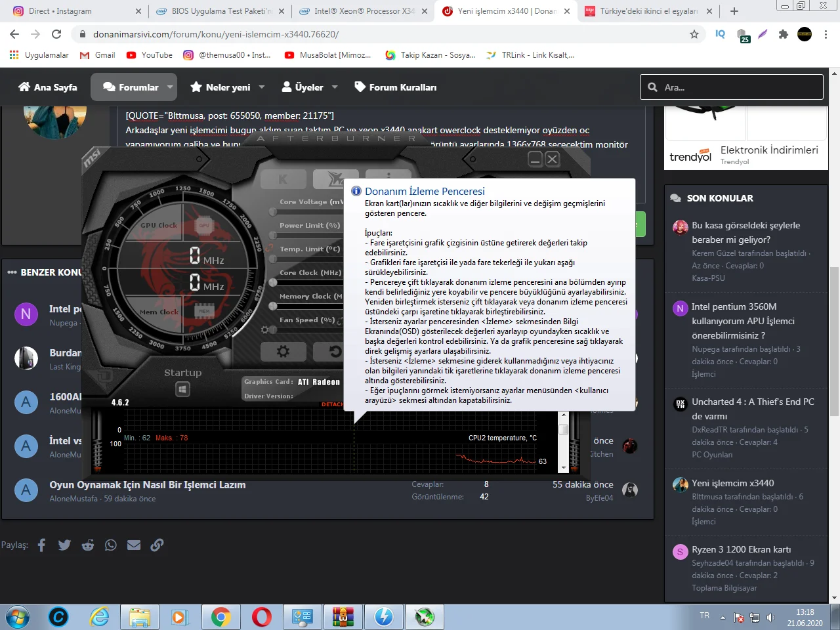Show hidden system tray icons
This screenshot has width=840, height=630.
723,618
